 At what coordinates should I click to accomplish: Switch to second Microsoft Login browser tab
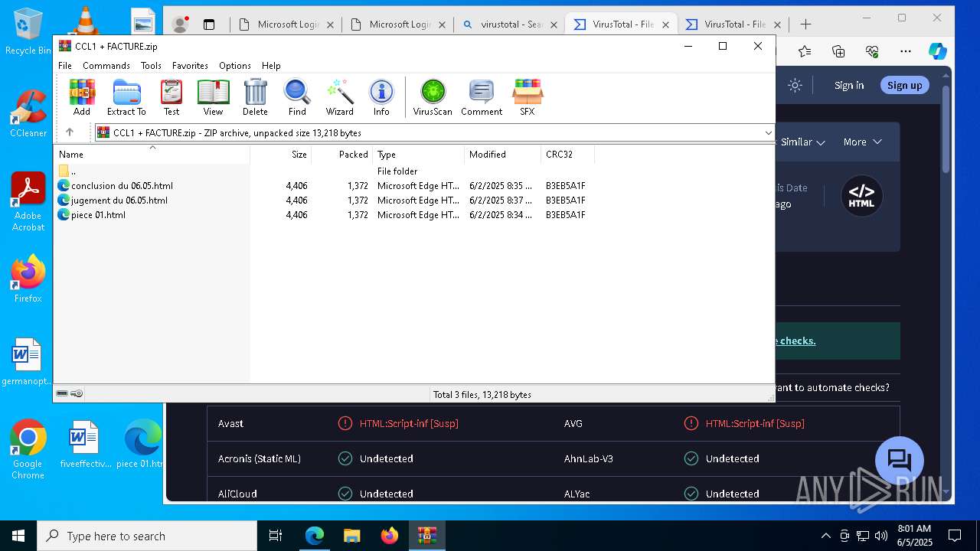click(x=397, y=24)
